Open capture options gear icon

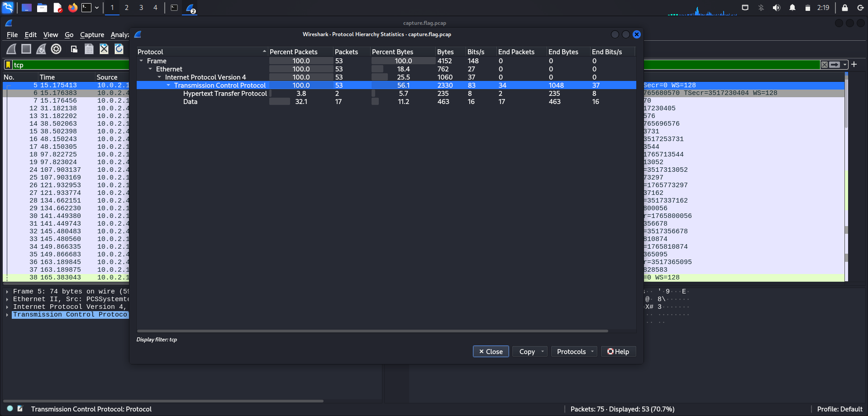coord(56,49)
